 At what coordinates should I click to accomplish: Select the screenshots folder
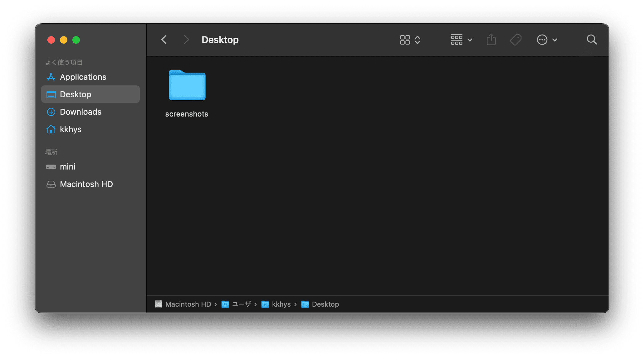click(x=187, y=86)
